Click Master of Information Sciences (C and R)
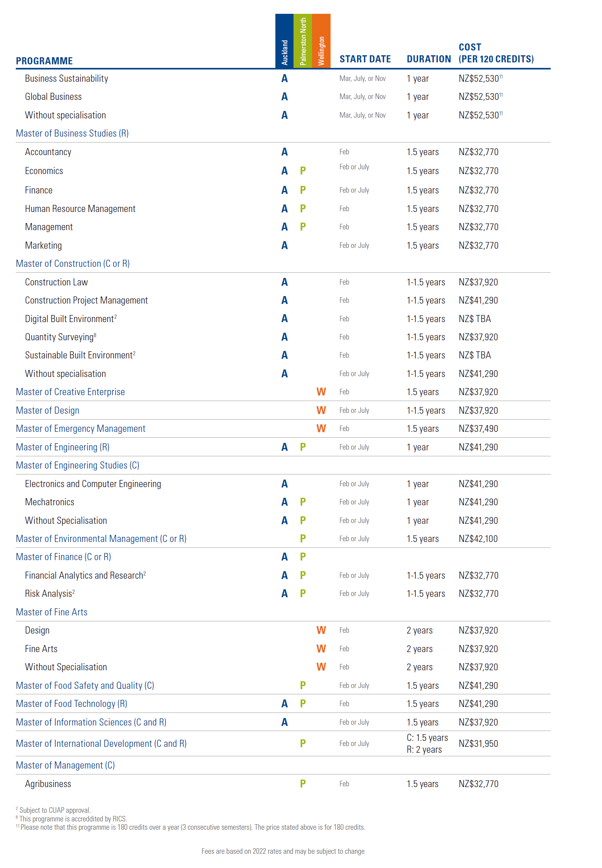The height and width of the screenshot is (868, 602). tap(91, 722)
